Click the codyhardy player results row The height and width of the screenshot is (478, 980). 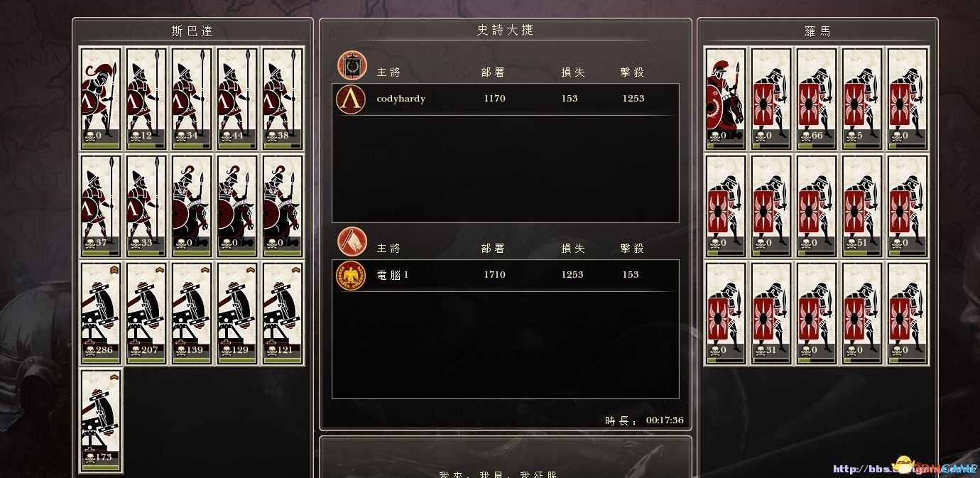[x=506, y=99]
